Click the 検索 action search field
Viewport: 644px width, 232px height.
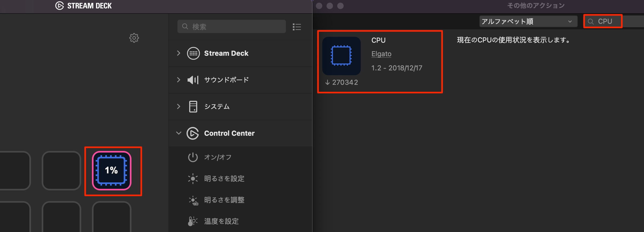pyautogui.click(x=232, y=26)
